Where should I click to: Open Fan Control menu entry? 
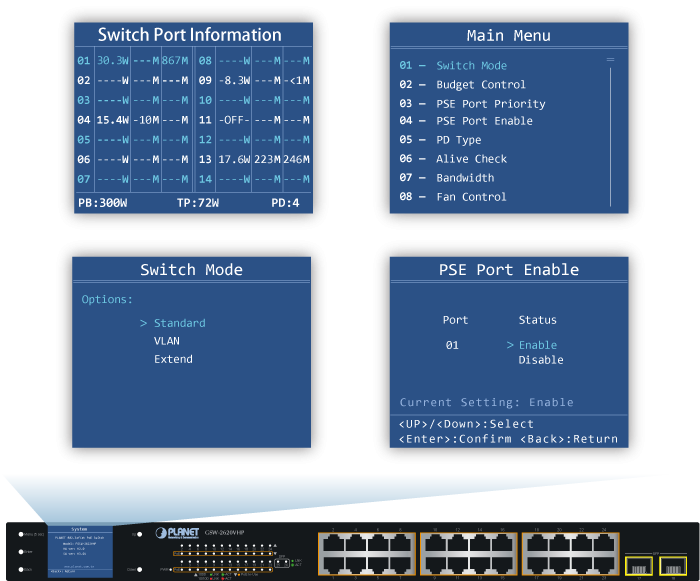coord(471,197)
